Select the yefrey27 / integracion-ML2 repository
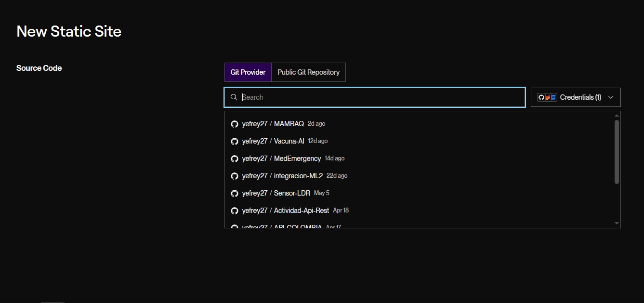 tap(419, 176)
